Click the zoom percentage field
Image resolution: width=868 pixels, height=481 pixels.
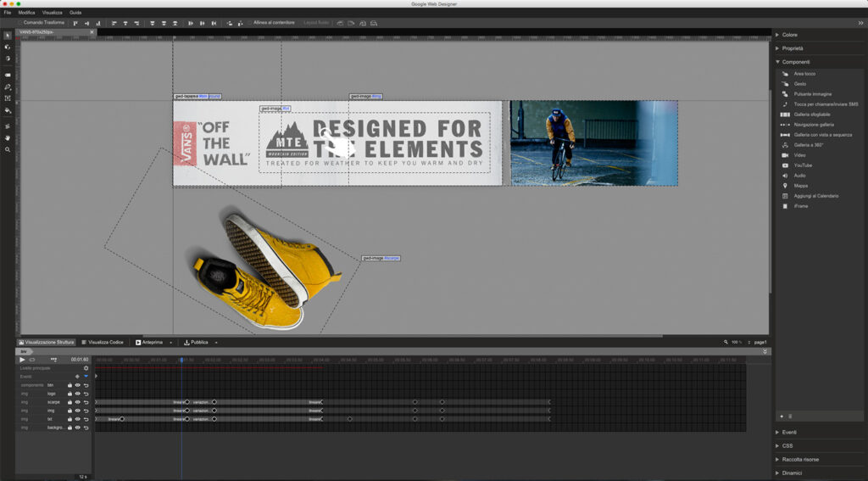(x=737, y=343)
